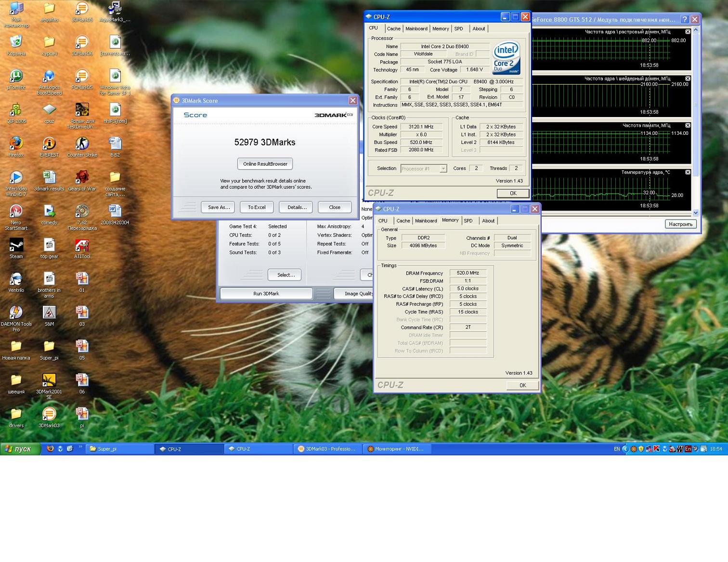Close the Частота памяти graph panel
728x562 pixels.
point(688,125)
